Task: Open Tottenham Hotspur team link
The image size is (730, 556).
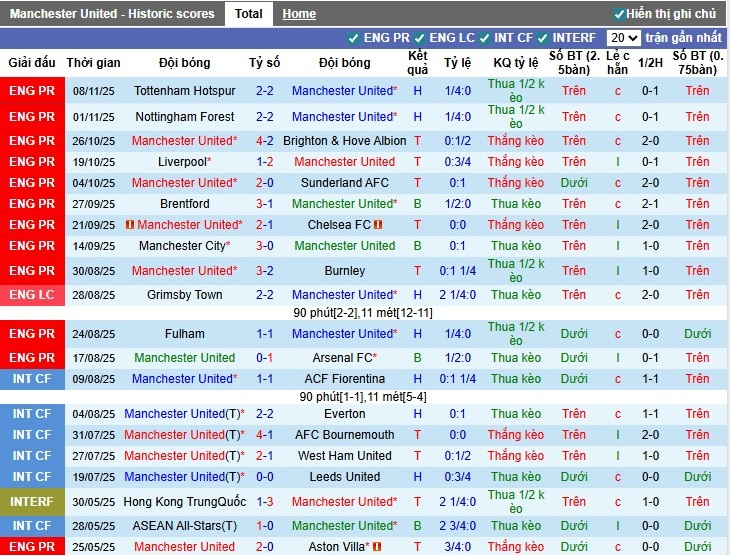Action: point(184,91)
